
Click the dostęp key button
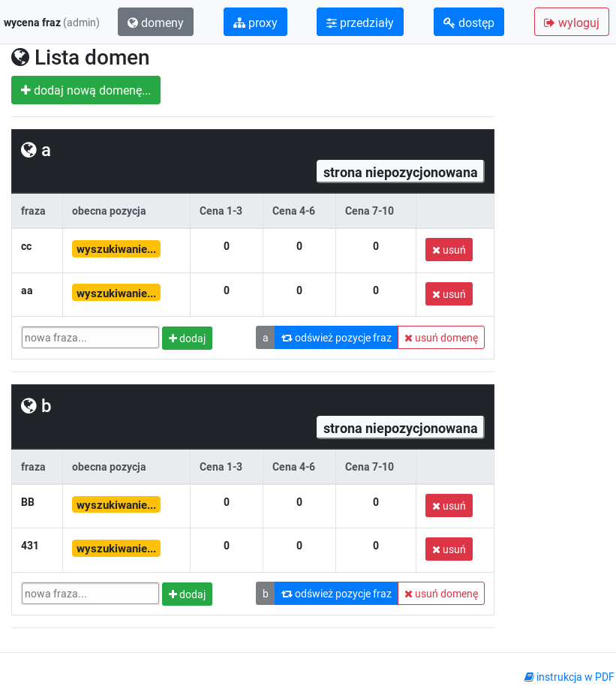pyautogui.click(x=468, y=23)
